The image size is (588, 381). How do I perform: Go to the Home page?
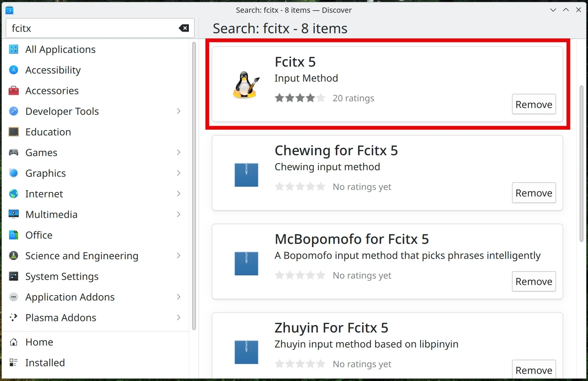[x=96, y=342]
